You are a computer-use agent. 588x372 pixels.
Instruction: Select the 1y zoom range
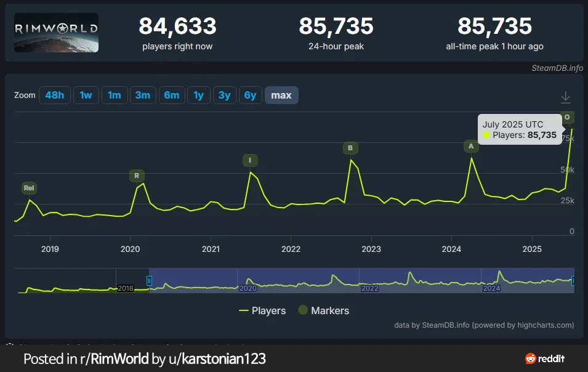tap(198, 95)
